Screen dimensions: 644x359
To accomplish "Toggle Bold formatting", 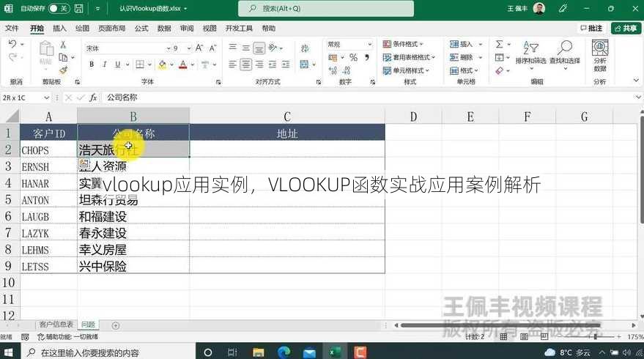I will 92,64.
